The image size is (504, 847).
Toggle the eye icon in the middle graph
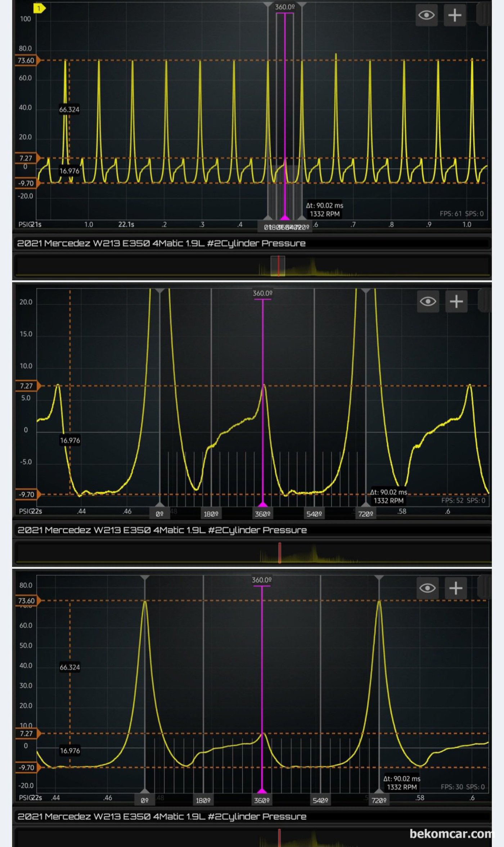pyautogui.click(x=428, y=301)
